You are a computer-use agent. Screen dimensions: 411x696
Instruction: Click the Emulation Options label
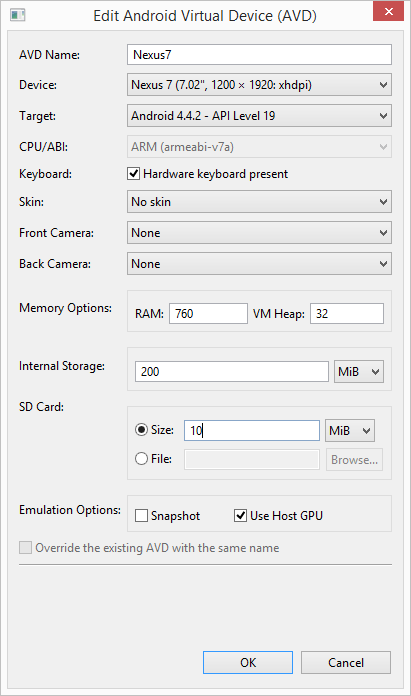pyautogui.click(x=70, y=510)
